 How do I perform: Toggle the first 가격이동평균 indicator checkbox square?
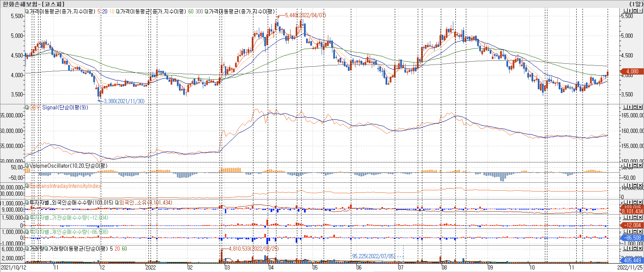click(x=27, y=11)
